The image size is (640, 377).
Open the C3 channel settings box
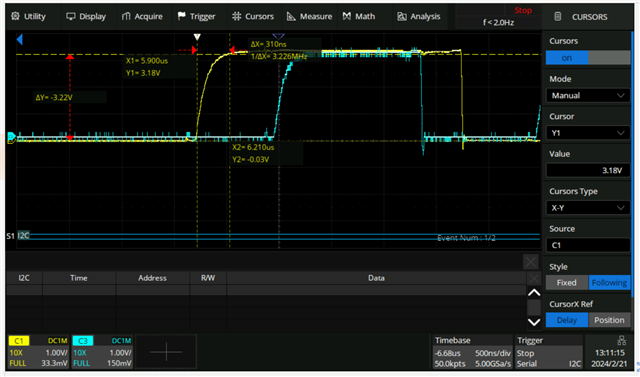tap(102, 352)
